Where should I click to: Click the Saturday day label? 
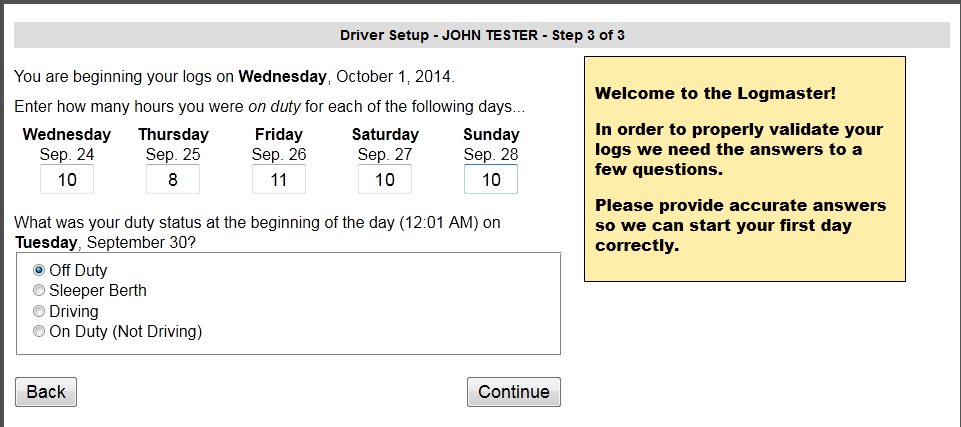(x=385, y=134)
